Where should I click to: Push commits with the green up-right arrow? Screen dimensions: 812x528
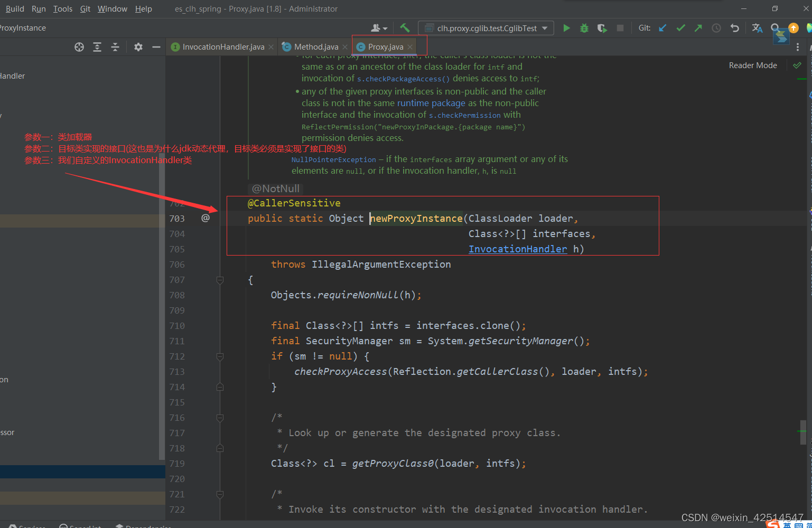(x=698, y=28)
